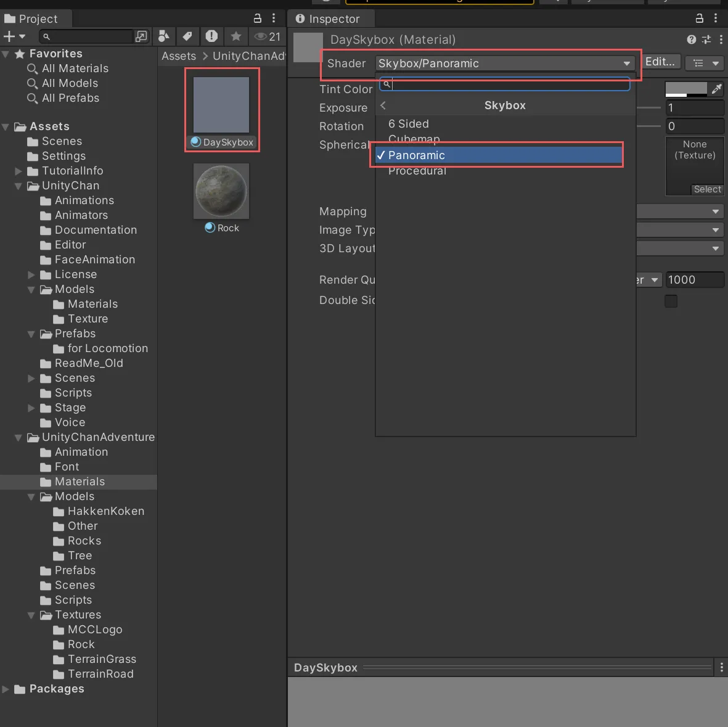Open the Tint Color swatch

(x=686, y=89)
